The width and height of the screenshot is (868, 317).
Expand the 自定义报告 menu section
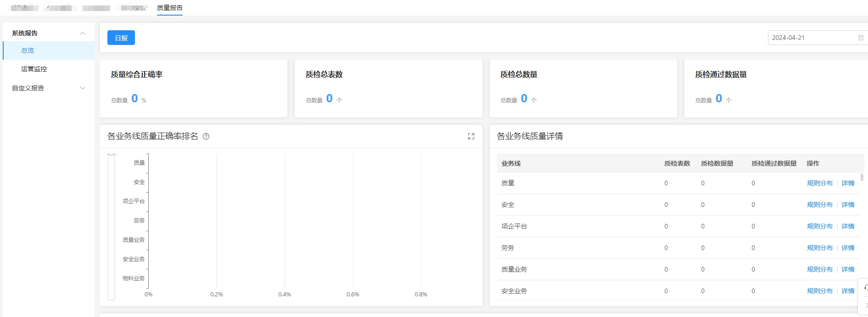click(83, 88)
